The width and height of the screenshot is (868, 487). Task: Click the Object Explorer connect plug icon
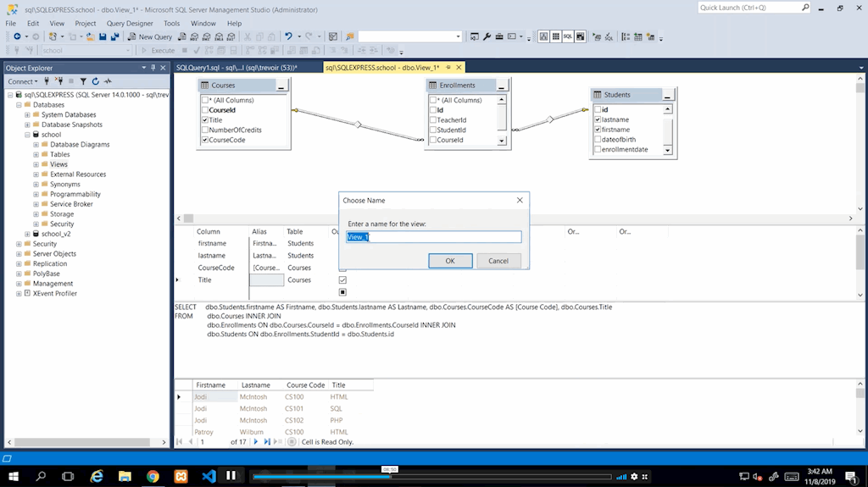click(47, 81)
